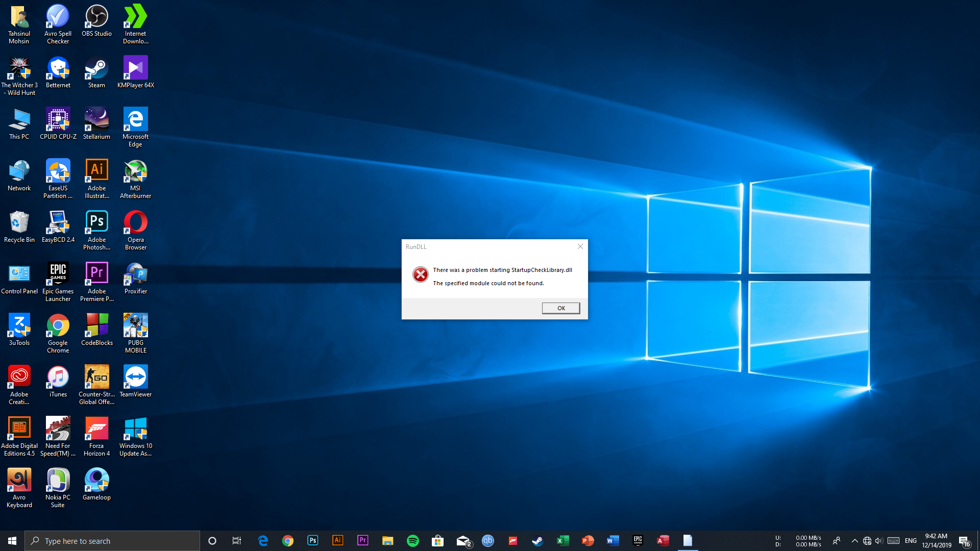Open MSI Afterburner application

(135, 178)
